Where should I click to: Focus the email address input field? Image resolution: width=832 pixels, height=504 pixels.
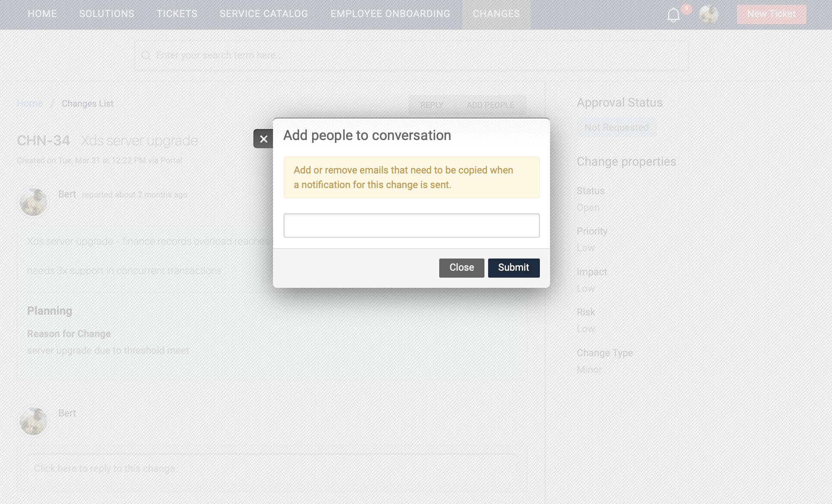tap(412, 226)
